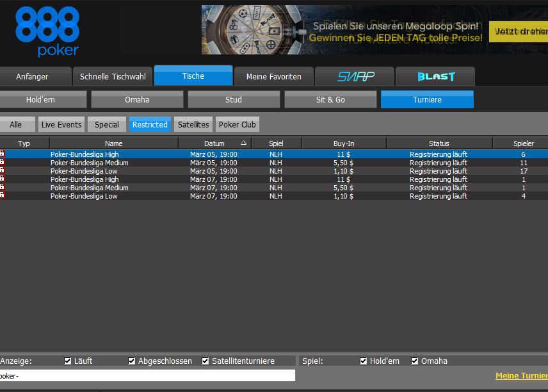Image resolution: width=548 pixels, height=392 pixels.
Task: Click the Jetzt drehen banner button
Action: pyautogui.click(x=519, y=31)
